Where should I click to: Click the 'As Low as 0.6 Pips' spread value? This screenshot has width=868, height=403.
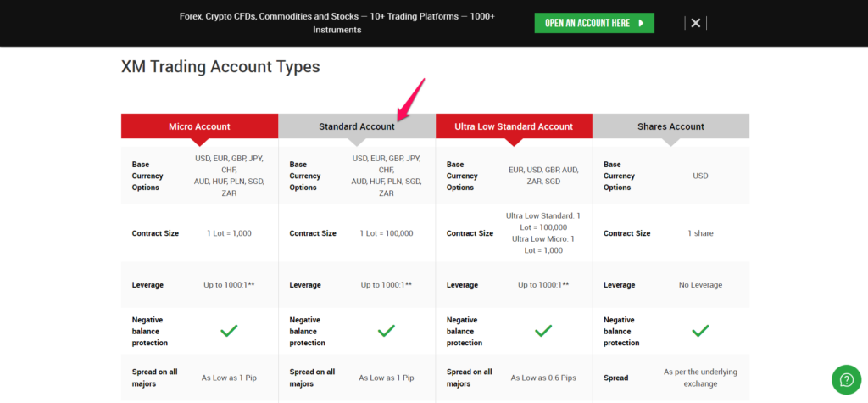coord(543,378)
